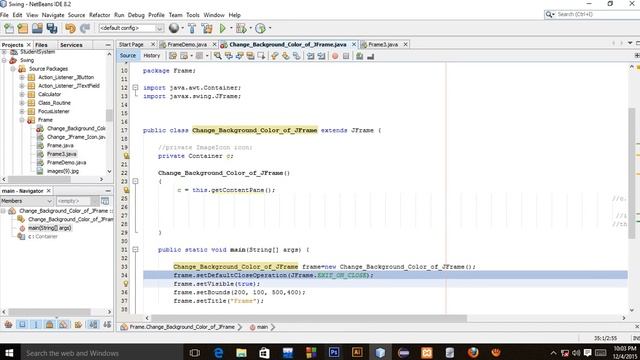Select Frame3.java in the Projects tree
The image size is (640, 360).
pyautogui.click(x=61, y=154)
